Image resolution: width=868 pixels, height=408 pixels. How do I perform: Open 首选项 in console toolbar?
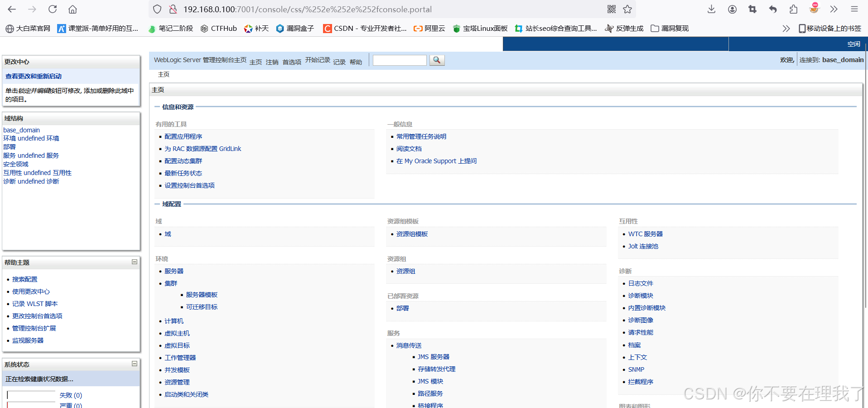click(292, 62)
